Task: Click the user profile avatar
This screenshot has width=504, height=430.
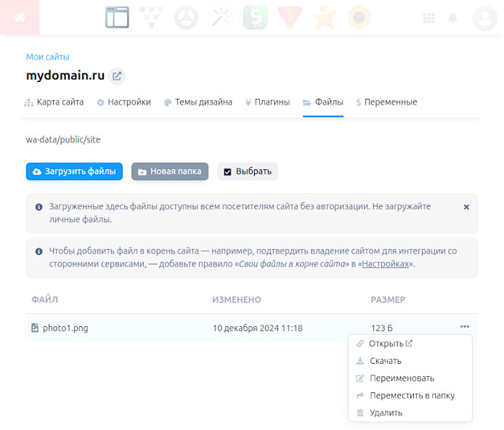Action: 484,17
